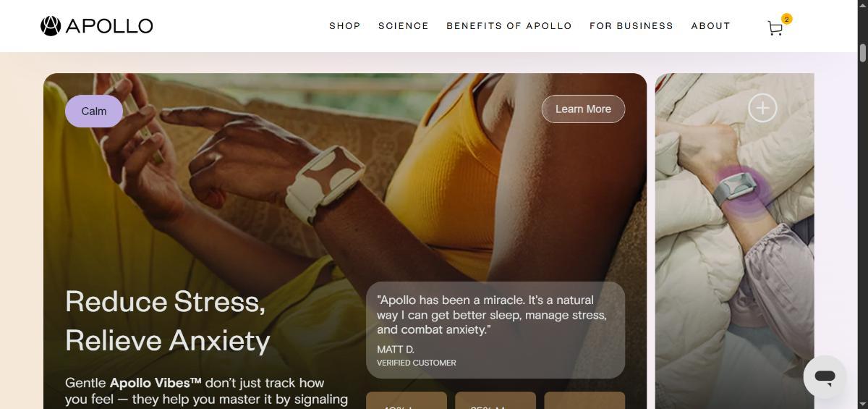868x409 pixels.
Task: Click the vertical scrollbar thumb
Action: click(862, 54)
